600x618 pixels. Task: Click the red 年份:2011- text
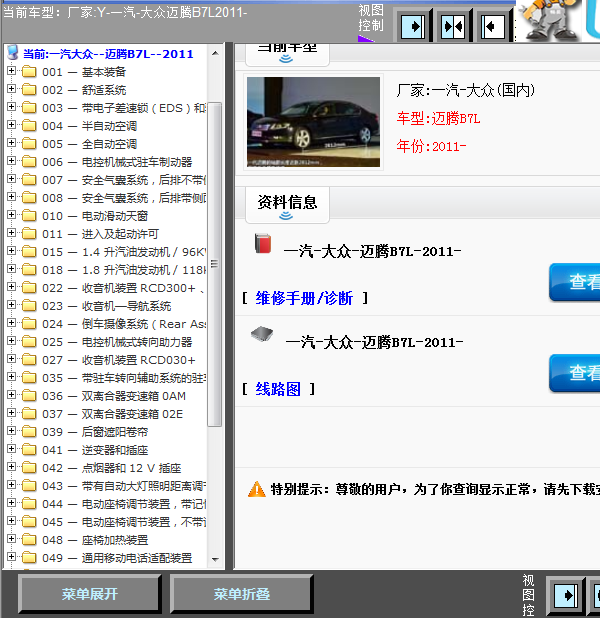pos(431,146)
